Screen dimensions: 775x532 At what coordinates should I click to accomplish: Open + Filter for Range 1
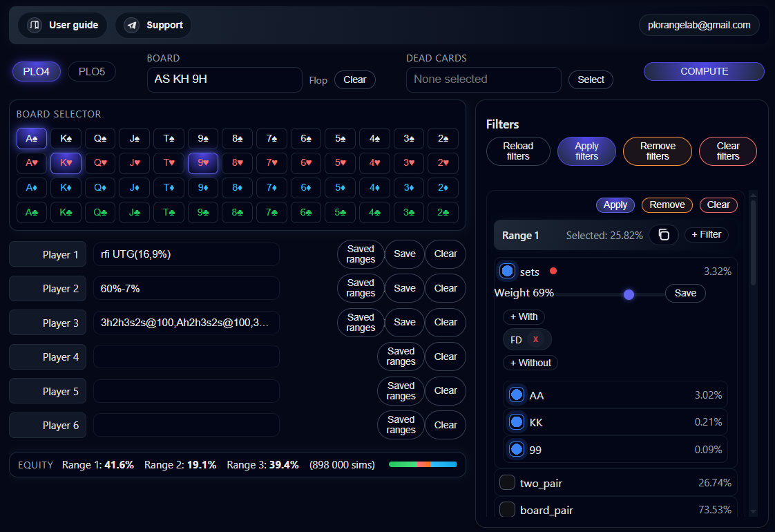click(707, 235)
